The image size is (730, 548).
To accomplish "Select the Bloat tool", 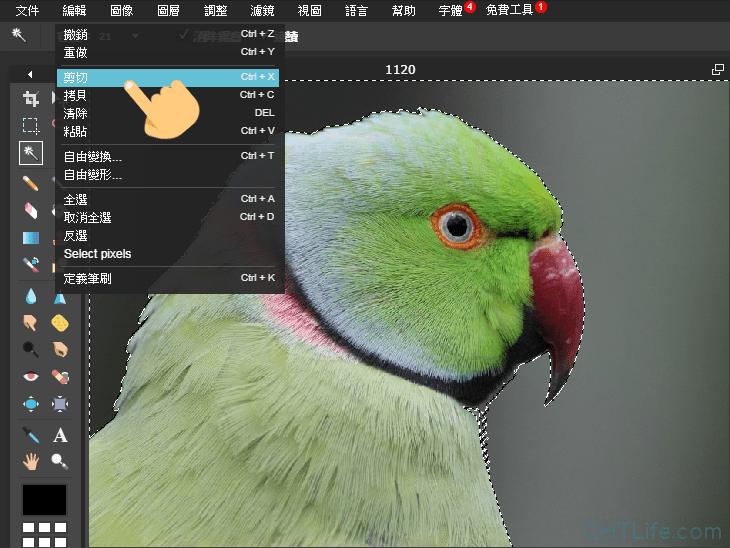I will [31, 404].
